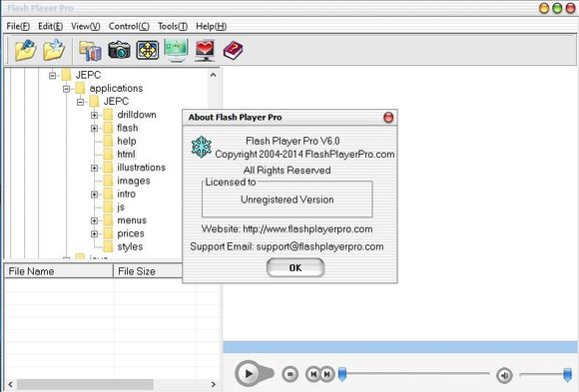Mute audio with the speaker icon
The height and width of the screenshot is (392, 579).
(504, 375)
